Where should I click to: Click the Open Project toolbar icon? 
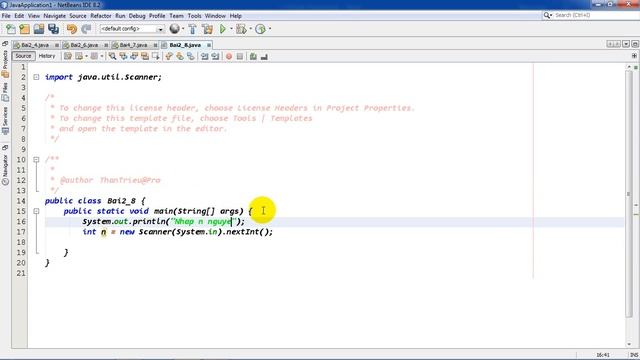[39, 29]
